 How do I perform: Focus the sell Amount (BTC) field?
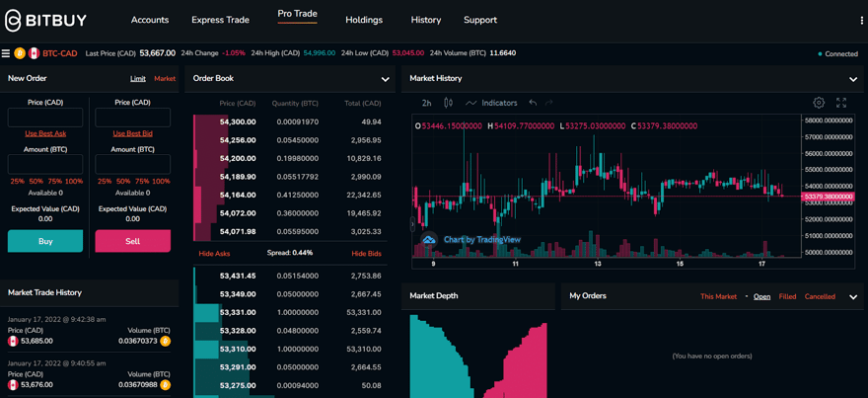click(133, 164)
